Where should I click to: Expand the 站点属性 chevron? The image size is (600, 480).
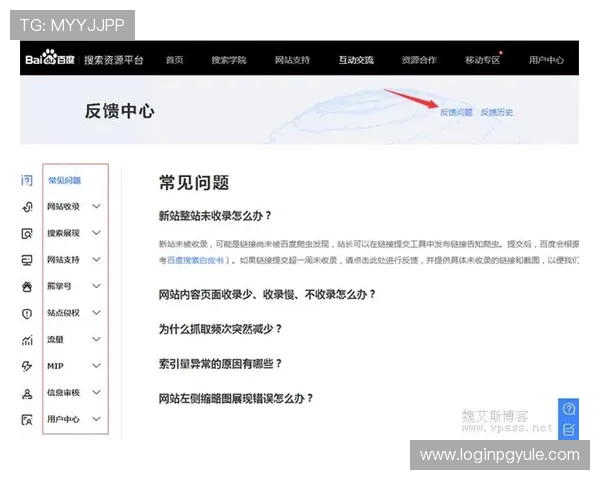tap(96, 313)
